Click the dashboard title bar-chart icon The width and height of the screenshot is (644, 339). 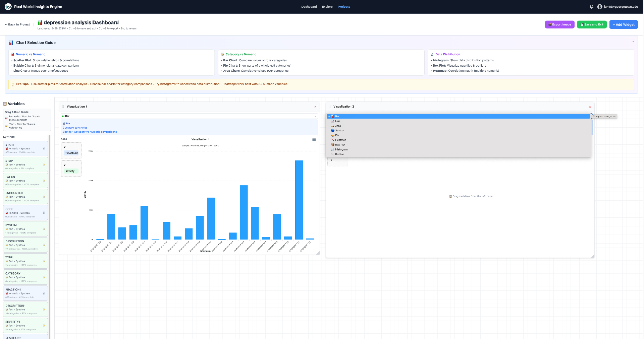(40, 22)
